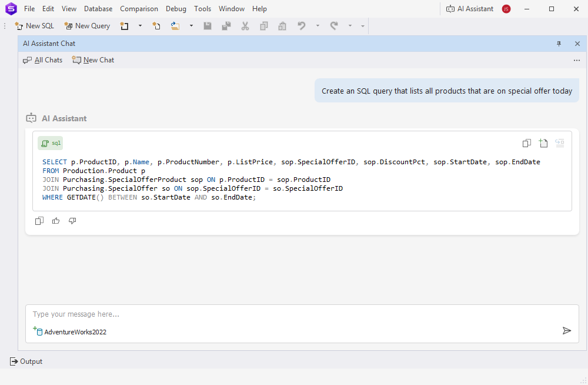Screen dimensions: 588x385
Task: Click the SELECT line in SQL code
Action: click(291, 162)
